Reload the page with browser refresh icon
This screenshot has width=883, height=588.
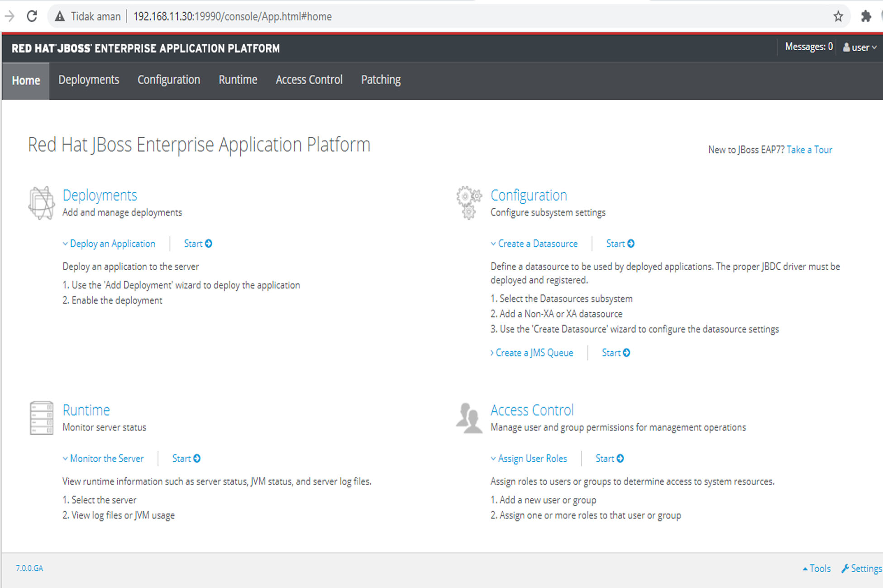pyautogui.click(x=32, y=16)
